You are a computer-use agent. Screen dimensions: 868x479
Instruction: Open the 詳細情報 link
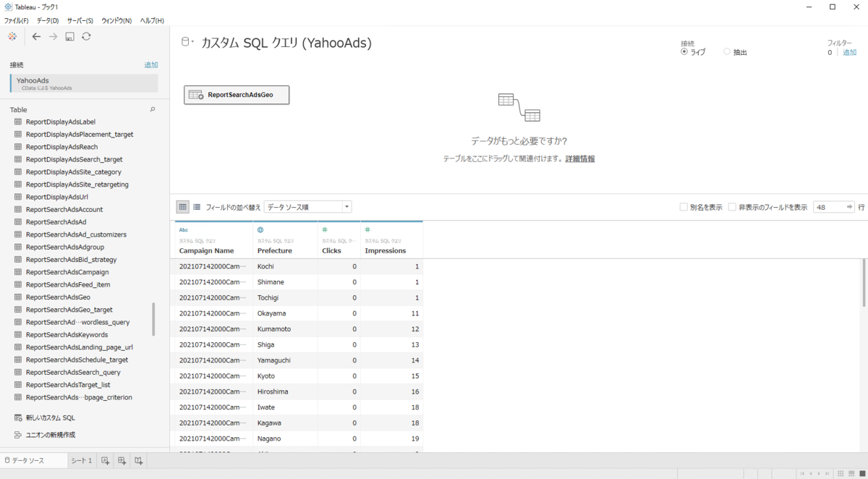click(x=580, y=158)
